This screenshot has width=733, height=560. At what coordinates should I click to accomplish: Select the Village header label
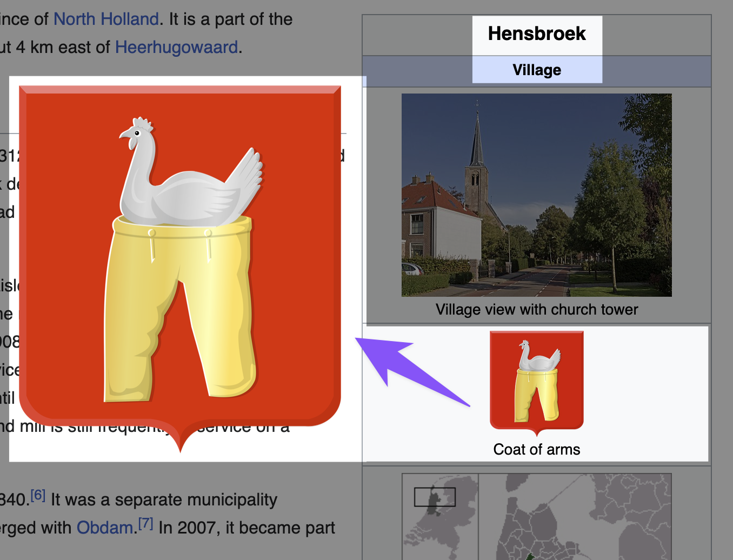click(536, 69)
